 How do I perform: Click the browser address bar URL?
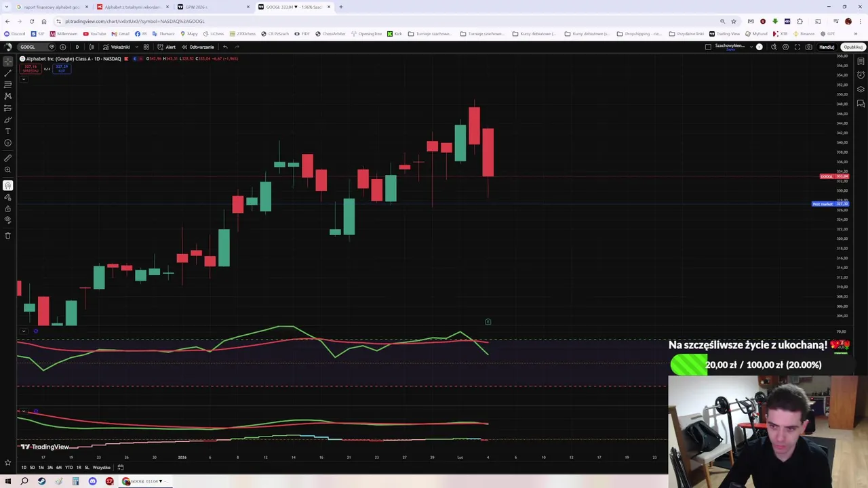tap(134, 21)
